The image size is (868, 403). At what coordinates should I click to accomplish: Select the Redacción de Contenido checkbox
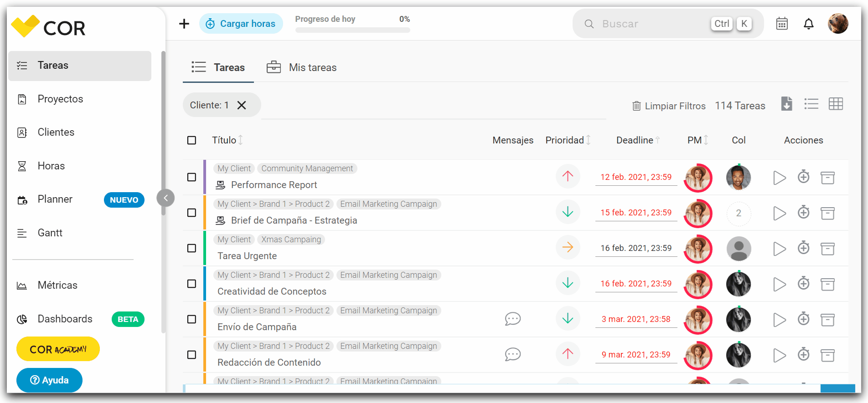(192, 355)
